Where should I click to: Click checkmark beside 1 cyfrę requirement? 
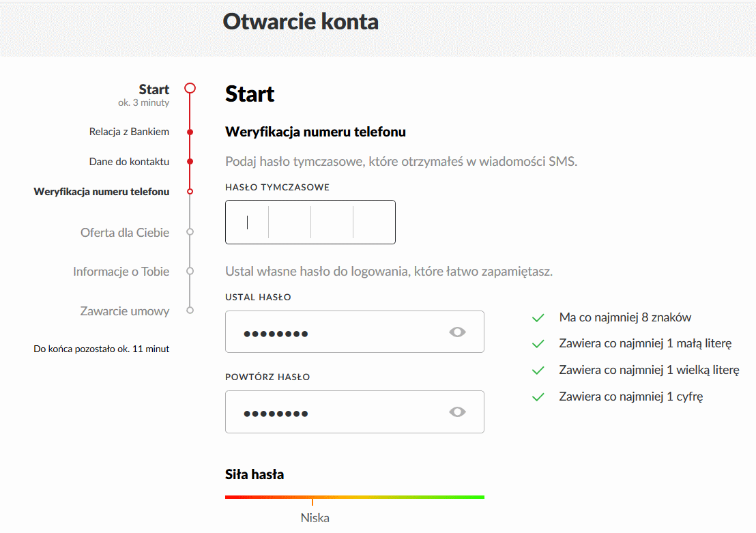(x=538, y=397)
